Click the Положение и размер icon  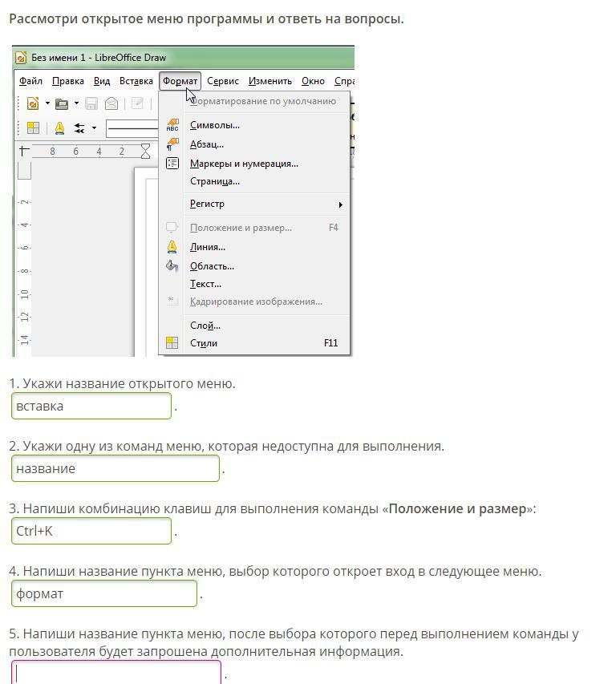point(172,227)
